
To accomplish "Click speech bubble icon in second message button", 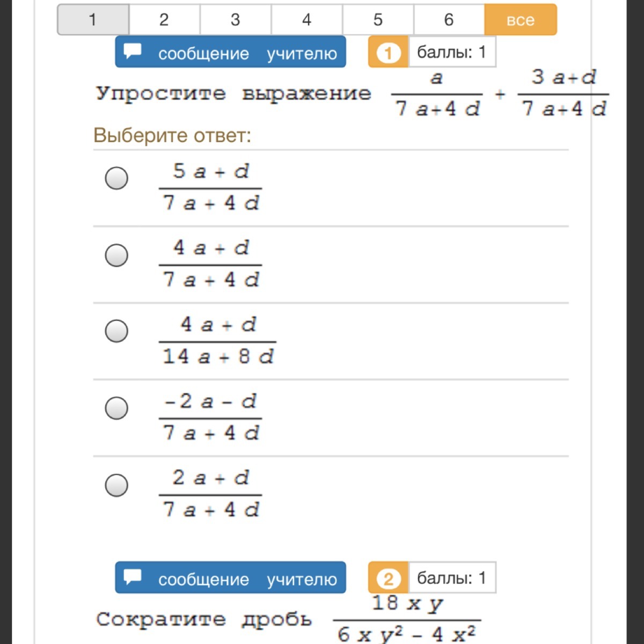I will (133, 577).
